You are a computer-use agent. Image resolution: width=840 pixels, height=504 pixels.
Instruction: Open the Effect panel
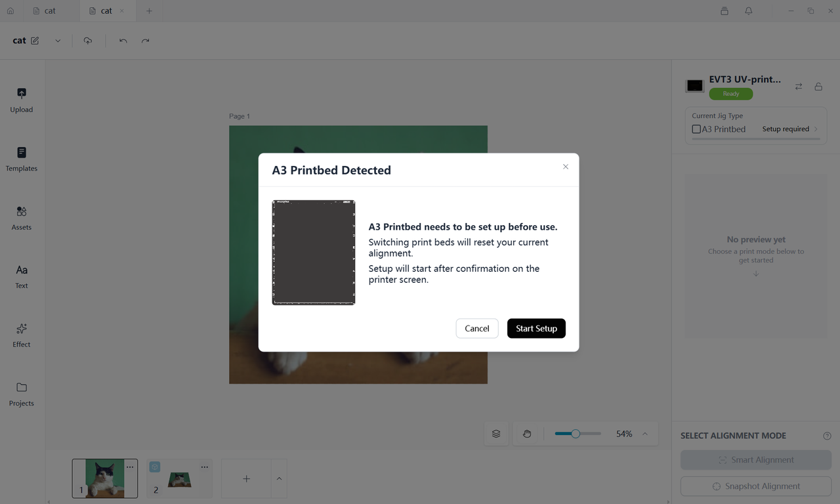tap(22, 335)
